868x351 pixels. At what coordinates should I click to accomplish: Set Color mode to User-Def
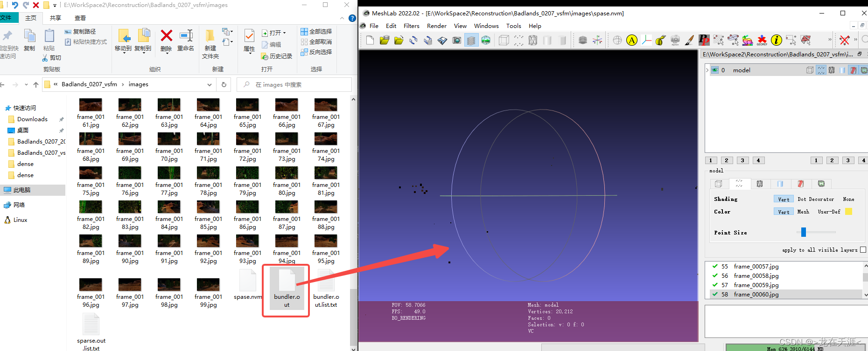[829, 212]
